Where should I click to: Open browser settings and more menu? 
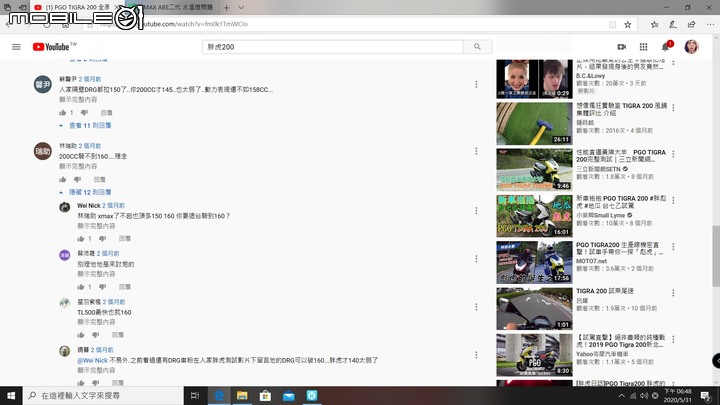710,24
